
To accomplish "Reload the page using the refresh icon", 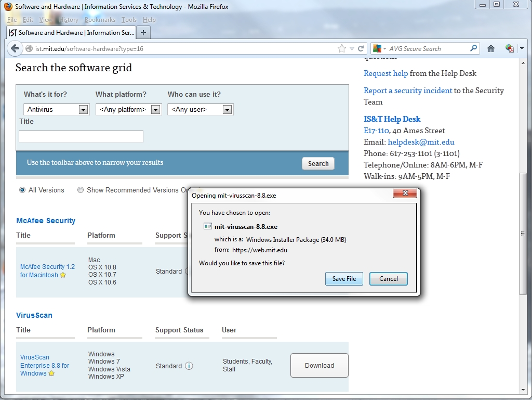I will click(x=362, y=48).
